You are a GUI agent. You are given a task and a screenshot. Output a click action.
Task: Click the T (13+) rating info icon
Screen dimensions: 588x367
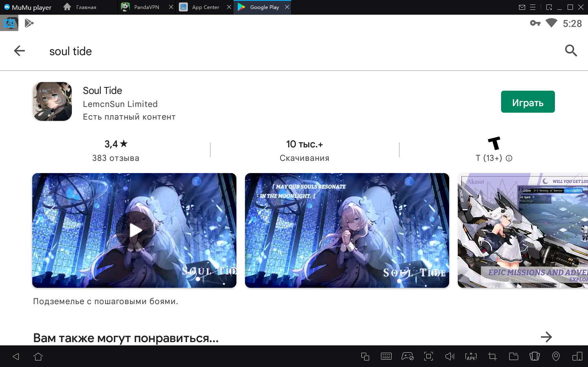[509, 158]
